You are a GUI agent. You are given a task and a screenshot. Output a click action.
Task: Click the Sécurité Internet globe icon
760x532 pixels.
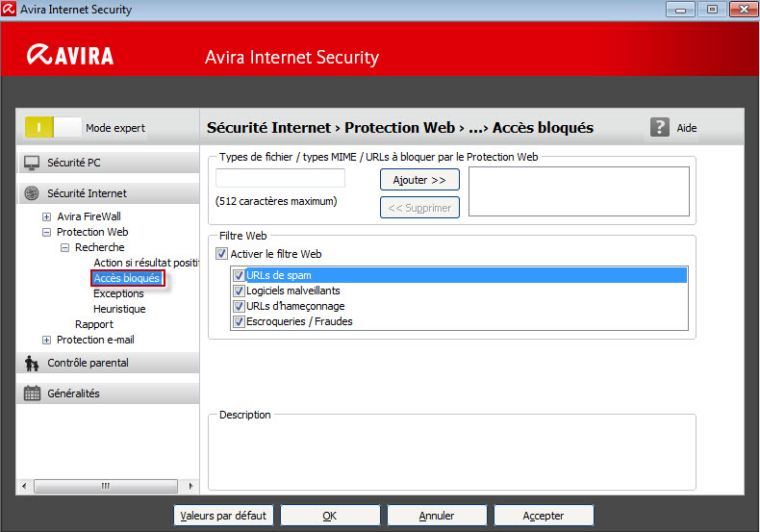32,193
